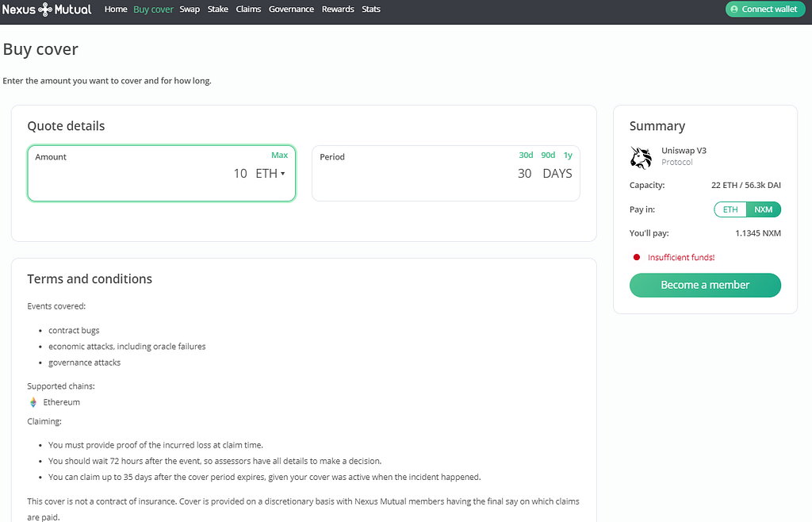812x522 pixels.
Task: Open the Swap page
Action: [190, 10]
